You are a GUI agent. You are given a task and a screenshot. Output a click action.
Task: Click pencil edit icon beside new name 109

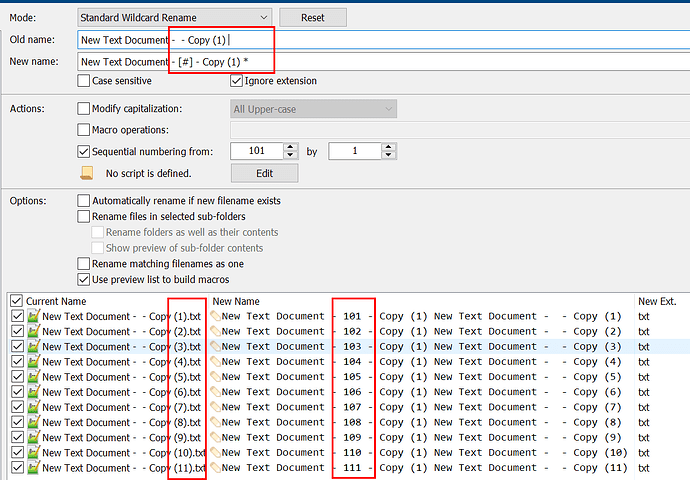pos(216,437)
